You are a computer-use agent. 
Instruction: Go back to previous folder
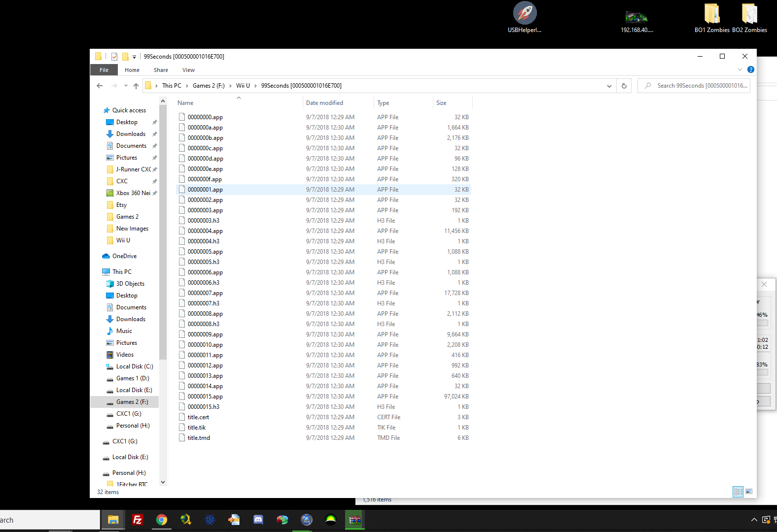point(100,86)
